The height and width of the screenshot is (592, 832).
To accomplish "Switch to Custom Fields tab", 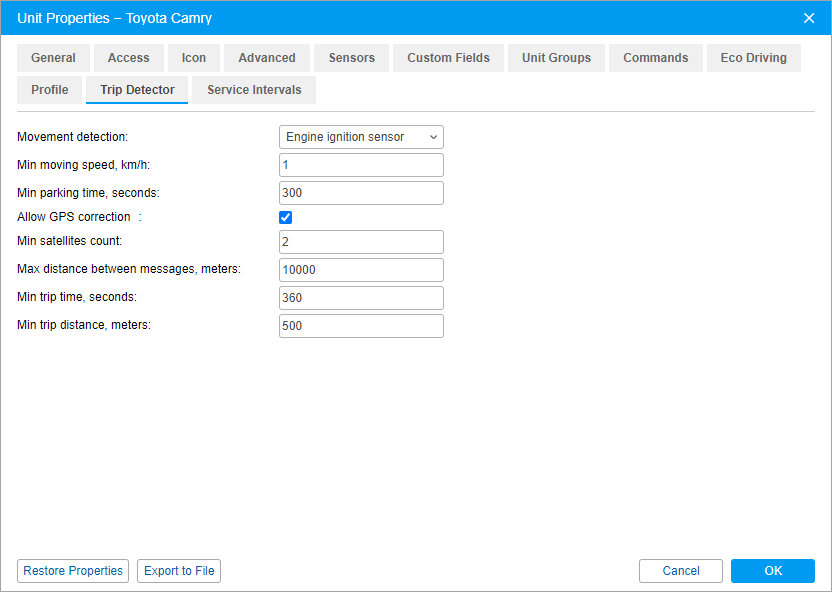I will (448, 58).
